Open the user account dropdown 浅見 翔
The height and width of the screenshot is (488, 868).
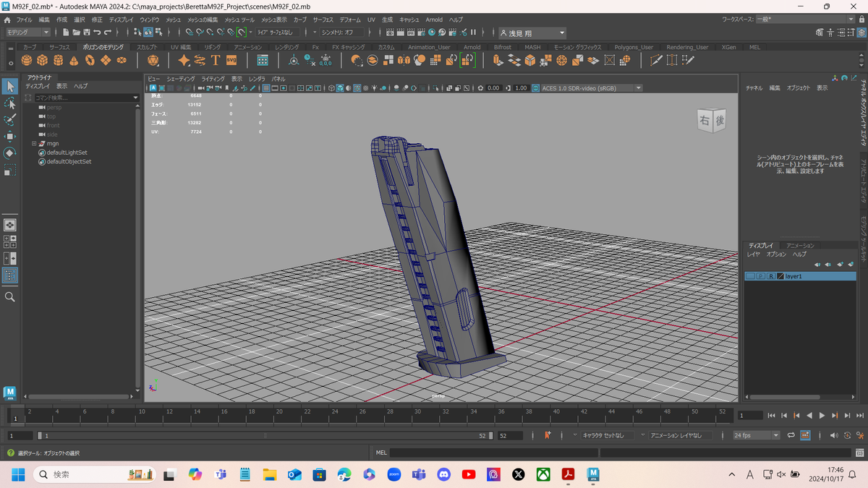532,33
